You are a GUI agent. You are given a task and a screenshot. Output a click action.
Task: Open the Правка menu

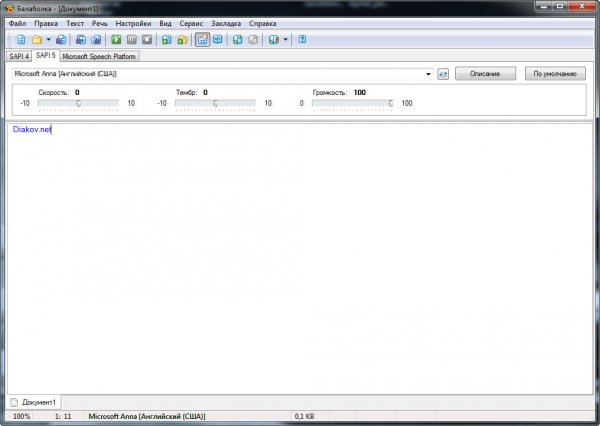coord(46,24)
